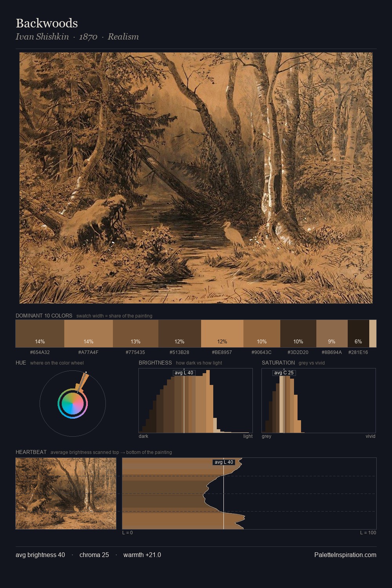
Task: Pick the #654A32 color swatch
Action: [40, 334]
